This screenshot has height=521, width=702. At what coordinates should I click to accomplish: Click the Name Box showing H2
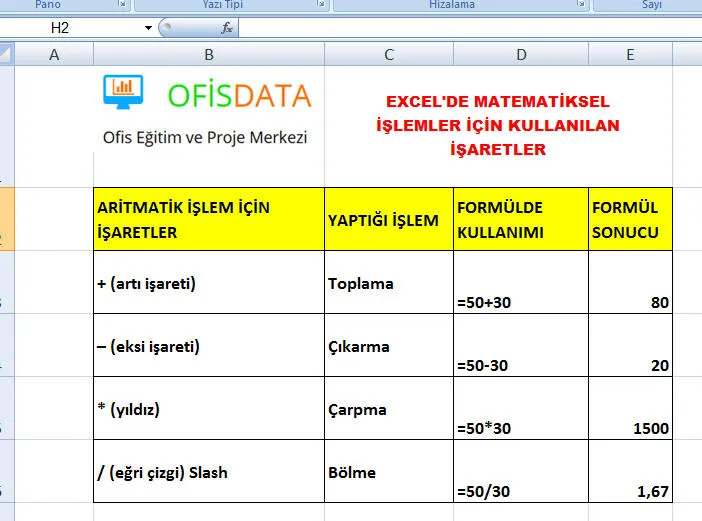point(70,28)
